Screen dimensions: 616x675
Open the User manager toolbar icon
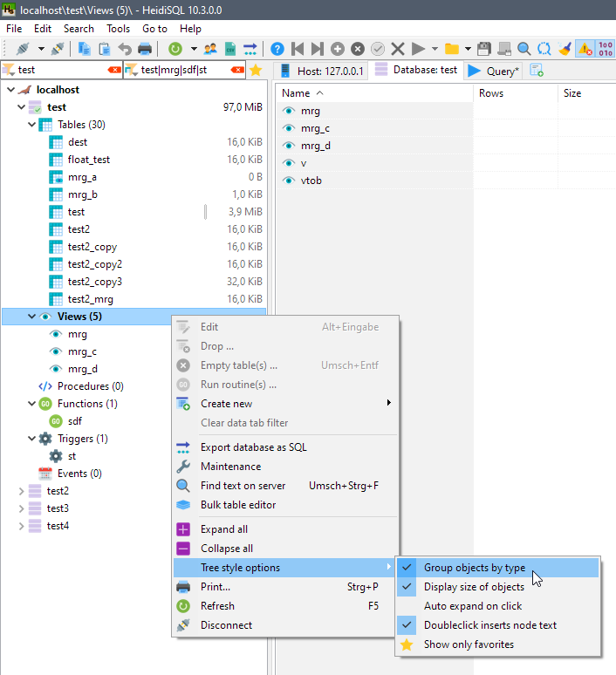tap(210, 49)
